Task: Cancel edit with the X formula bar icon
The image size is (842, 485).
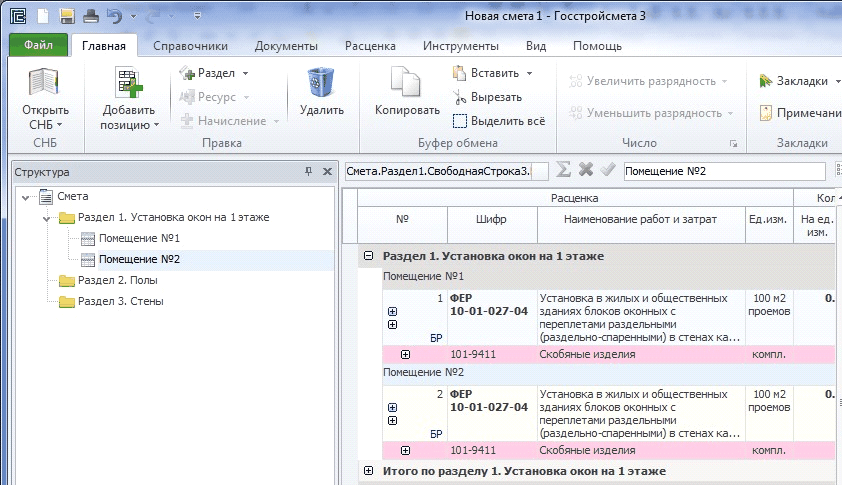Action: (x=586, y=170)
